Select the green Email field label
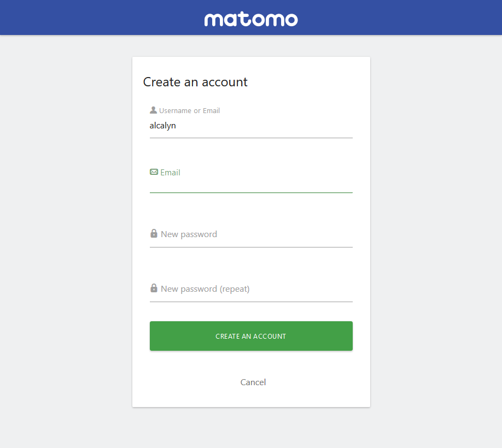This screenshot has height=448, width=502. 170,172
